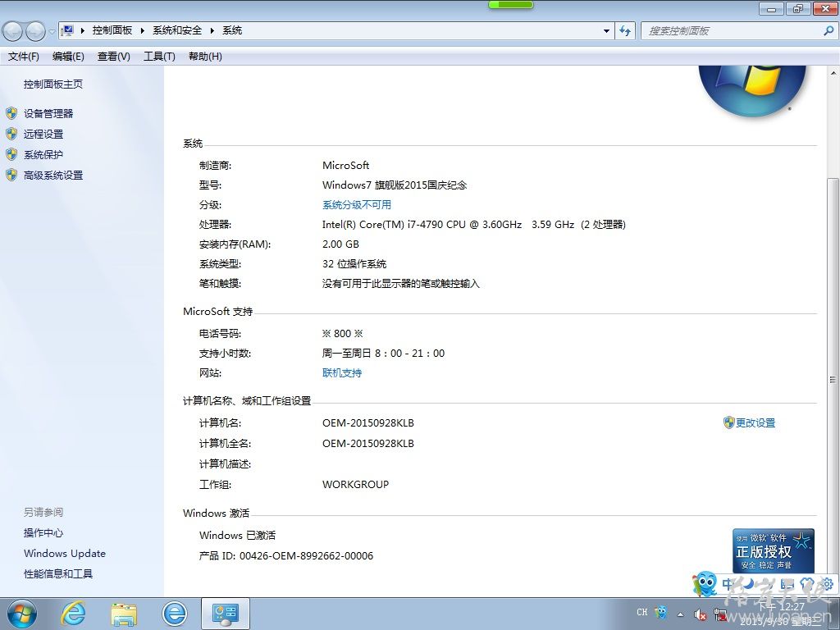The height and width of the screenshot is (630, 840).
Task: Click the 正版授权 genuine software badge
Action: 774,550
